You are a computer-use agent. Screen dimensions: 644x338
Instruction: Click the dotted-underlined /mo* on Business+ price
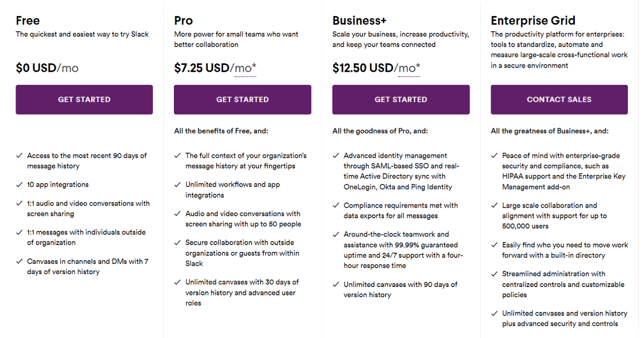[409, 69]
